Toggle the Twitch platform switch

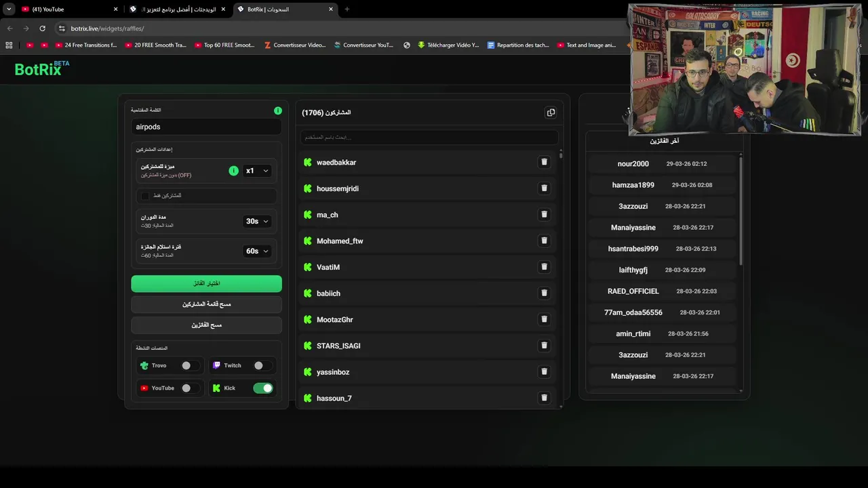[x=262, y=365]
